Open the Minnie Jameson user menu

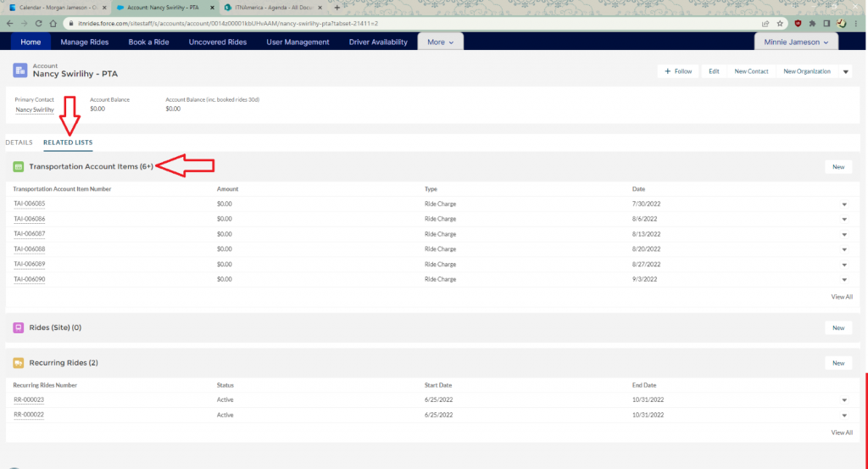tap(796, 42)
